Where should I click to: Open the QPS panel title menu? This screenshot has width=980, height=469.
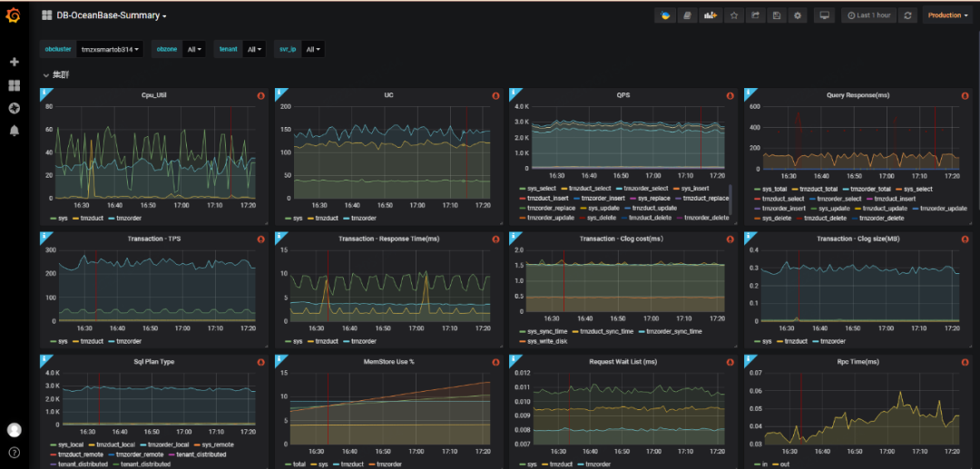[x=622, y=95]
